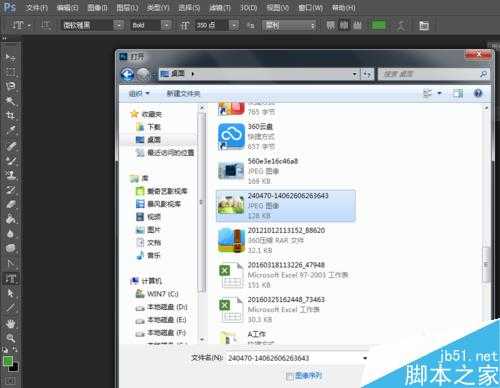Refresh the Open dialog address bar location
Image resolution: width=500 pixels, height=388 pixels.
click(x=367, y=74)
